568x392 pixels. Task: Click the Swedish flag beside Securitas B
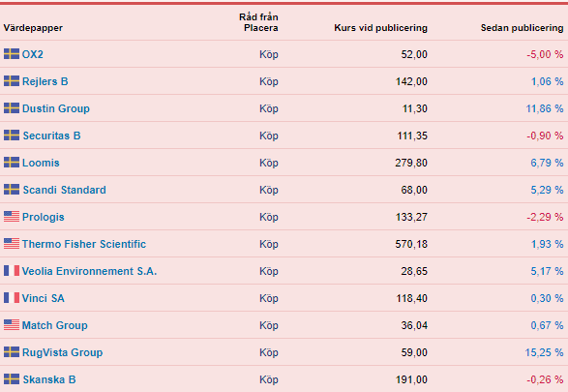[x=12, y=136]
